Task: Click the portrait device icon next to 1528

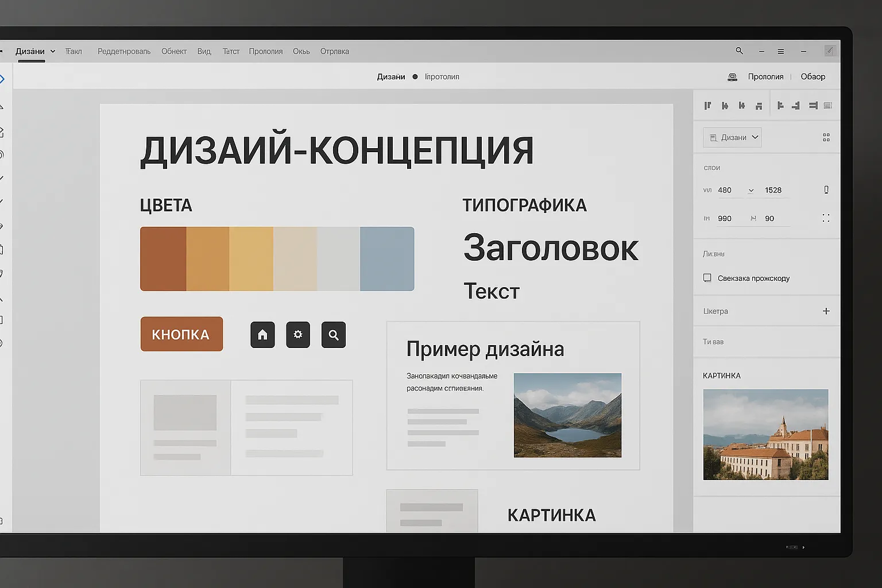Action: tap(826, 190)
